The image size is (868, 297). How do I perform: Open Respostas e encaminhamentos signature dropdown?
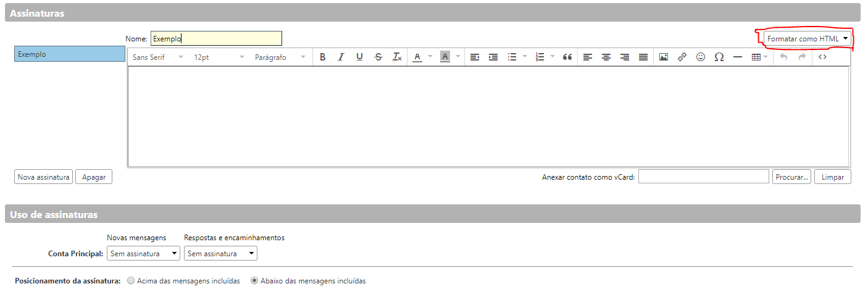220,253
